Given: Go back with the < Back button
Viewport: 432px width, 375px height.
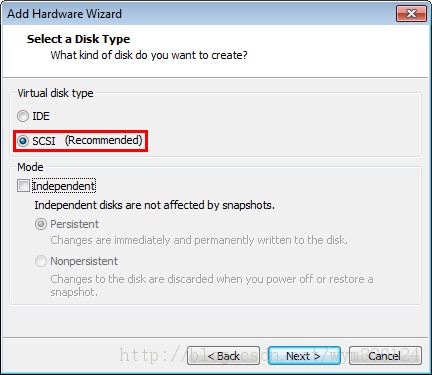Looking at the screenshot, I should (223, 356).
